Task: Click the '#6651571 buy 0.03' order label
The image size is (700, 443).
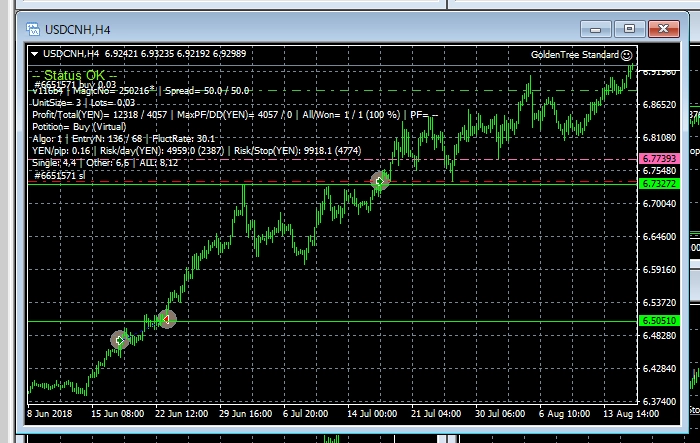Action: click(75, 84)
